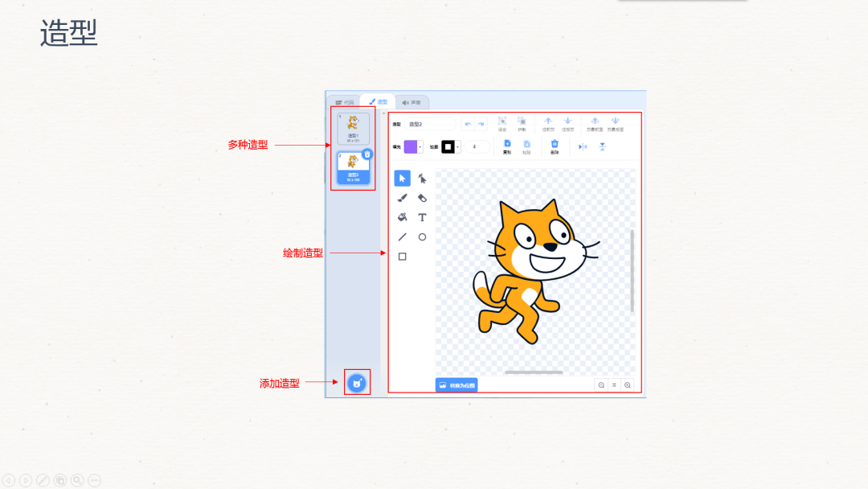Open the purple fill color dropdown
The image size is (868, 489).
tap(414, 146)
